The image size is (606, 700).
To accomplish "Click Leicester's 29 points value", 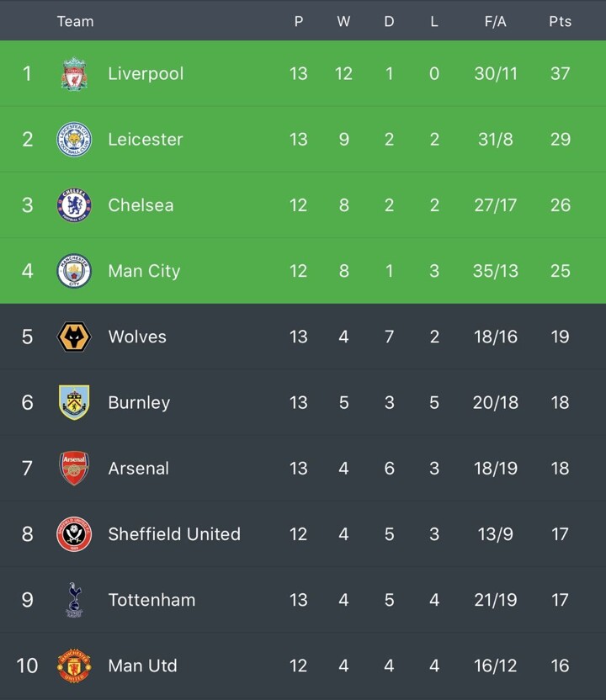I will tap(560, 140).
